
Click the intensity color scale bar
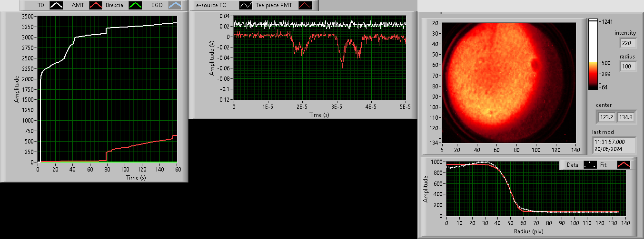click(x=593, y=54)
